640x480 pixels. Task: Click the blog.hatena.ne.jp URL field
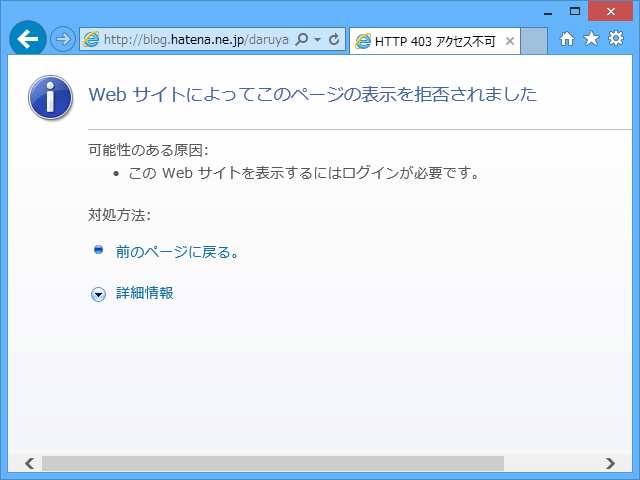point(196,40)
